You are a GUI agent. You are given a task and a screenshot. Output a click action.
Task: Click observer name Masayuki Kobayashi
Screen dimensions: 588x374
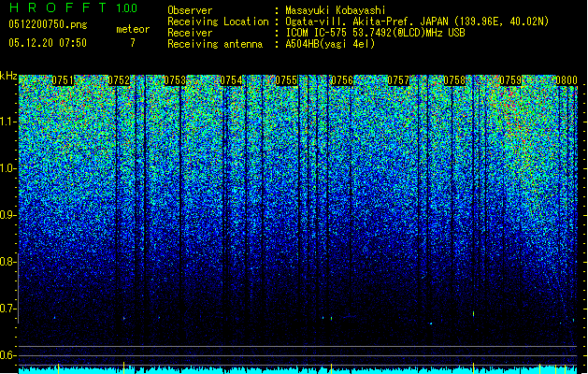(336, 10)
